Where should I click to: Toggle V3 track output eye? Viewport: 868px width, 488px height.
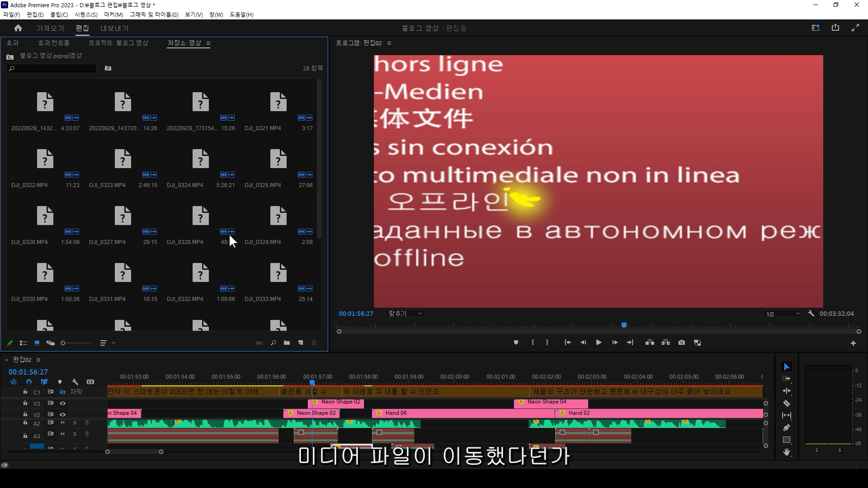pos(63,403)
